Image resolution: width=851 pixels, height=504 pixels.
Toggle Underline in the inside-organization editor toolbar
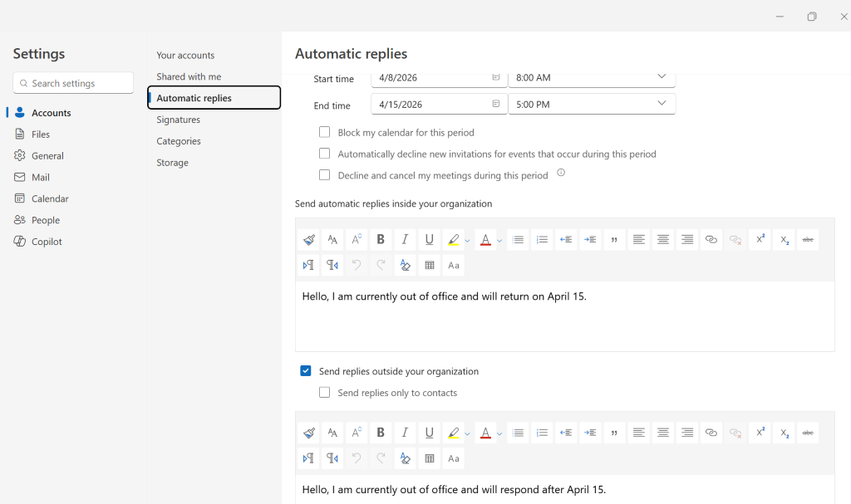429,239
